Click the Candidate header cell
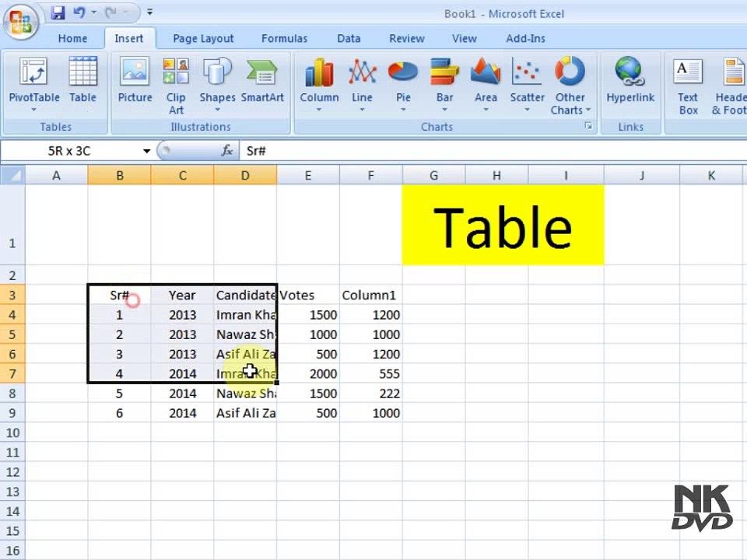747x560 pixels. [x=245, y=296]
